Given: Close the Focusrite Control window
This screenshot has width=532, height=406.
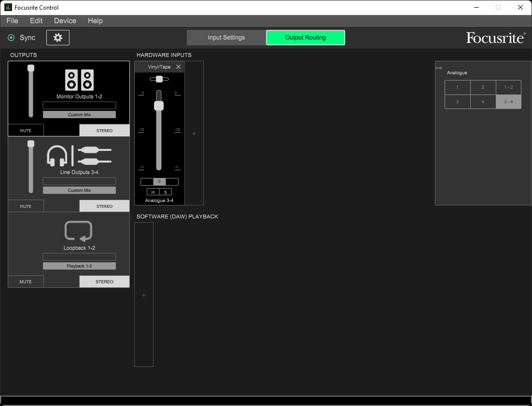Looking at the screenshot, I should point(520,7).
